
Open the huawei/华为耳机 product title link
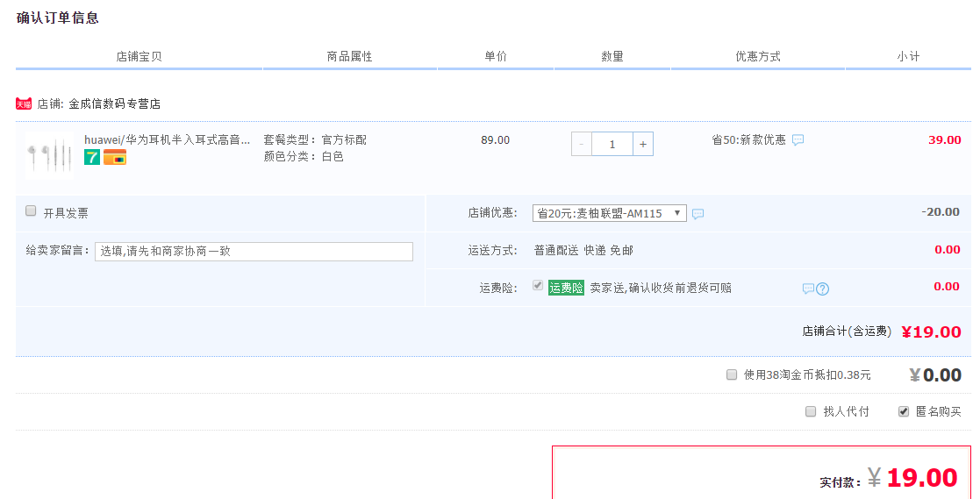167,140
